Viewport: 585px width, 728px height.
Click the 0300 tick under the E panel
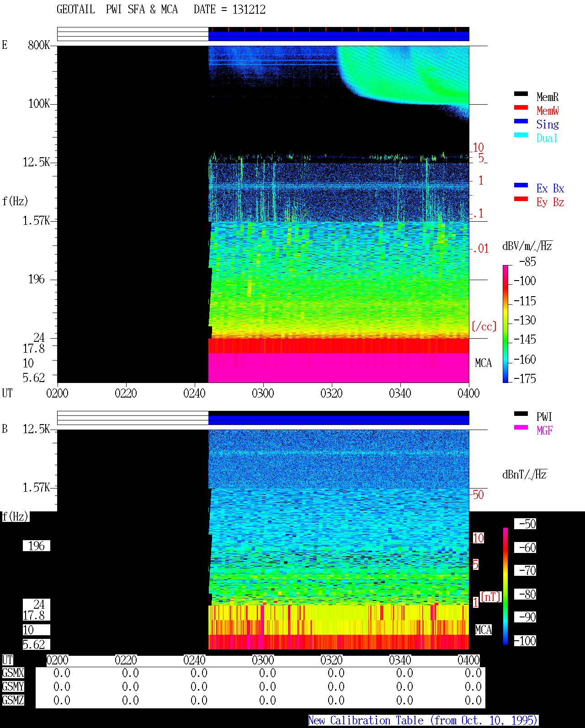(x=263, y=393)
